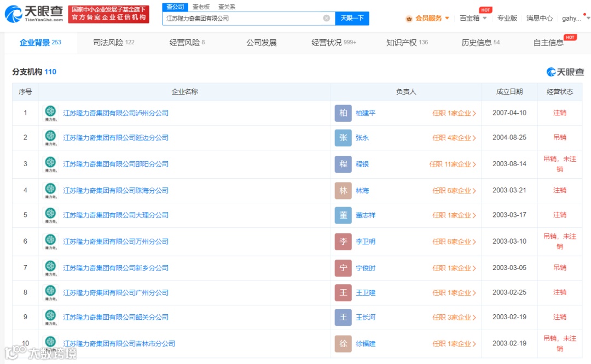591x364 pixels.
Task: Expand 张永's 任职 4家企业 link
Action: click(454, 137)
